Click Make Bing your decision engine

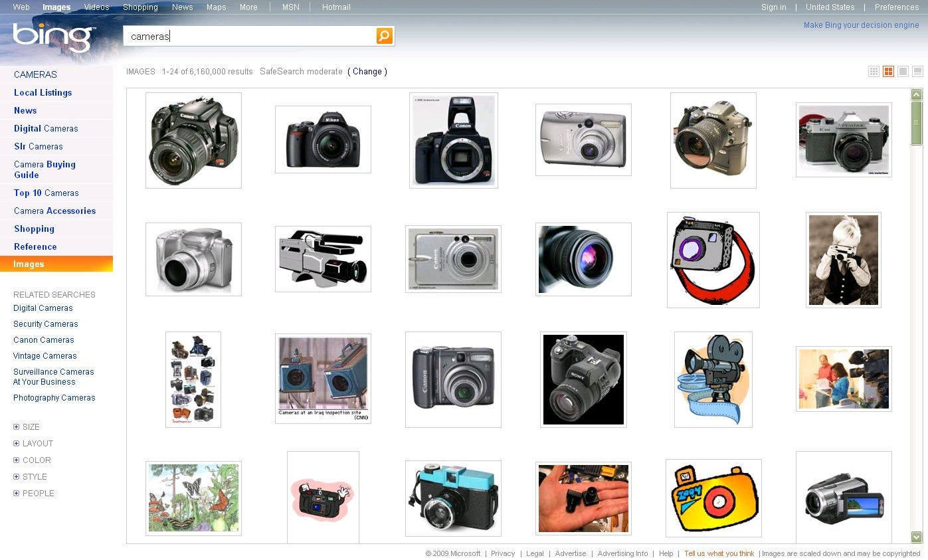[x=862, y=25]
